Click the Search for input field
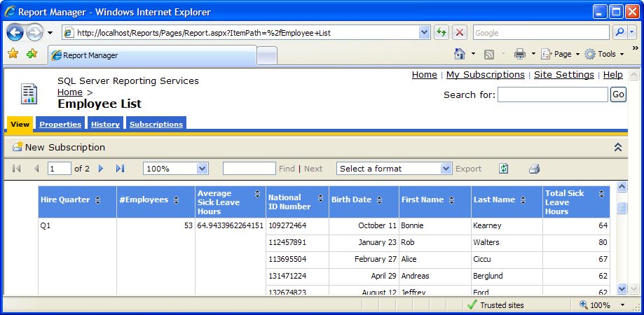The width and height of the screenshot is (644, 315). (552, 94)
